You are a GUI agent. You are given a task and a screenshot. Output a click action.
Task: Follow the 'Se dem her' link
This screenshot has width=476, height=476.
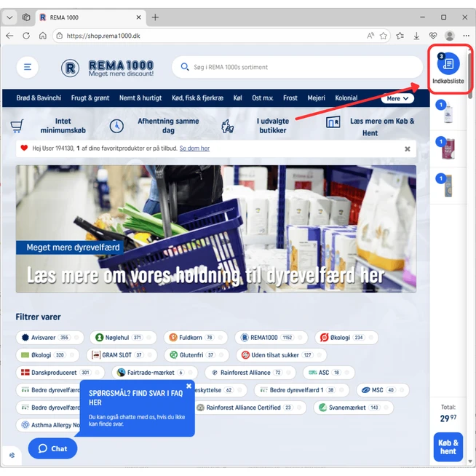(x=194, y=148)
